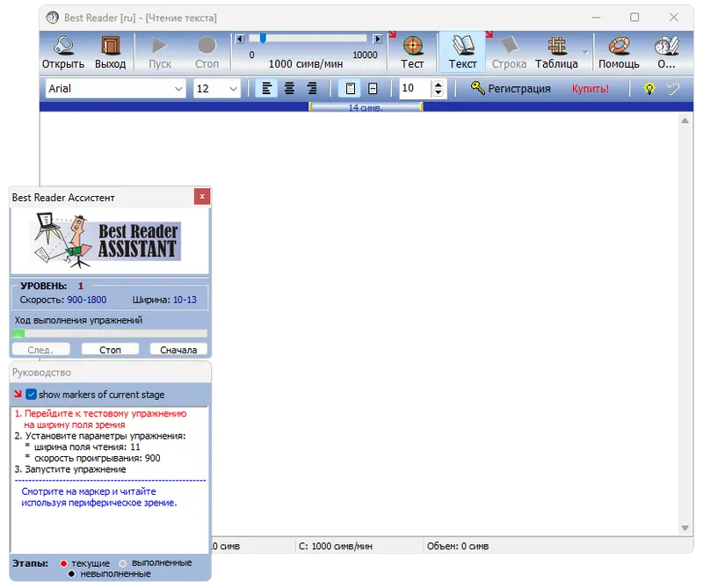Select the Строка mode
The image size is (703, 588).
pyautogui.click(x=509, y=53)
